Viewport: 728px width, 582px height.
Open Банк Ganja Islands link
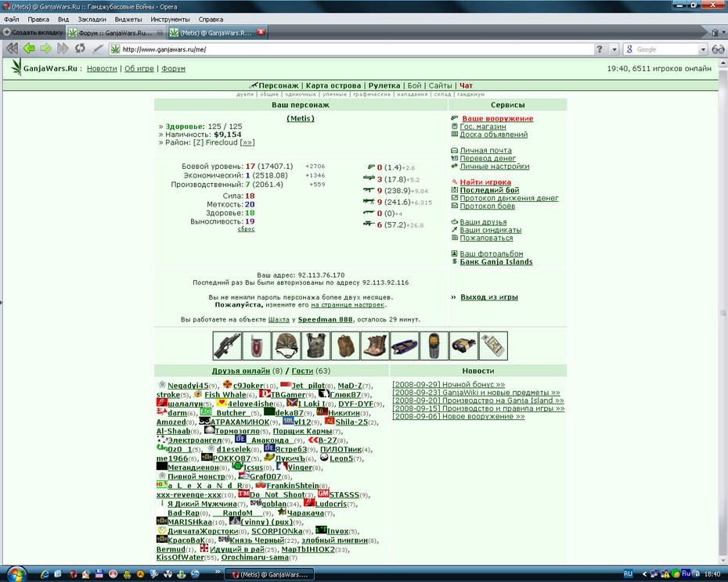496,262
